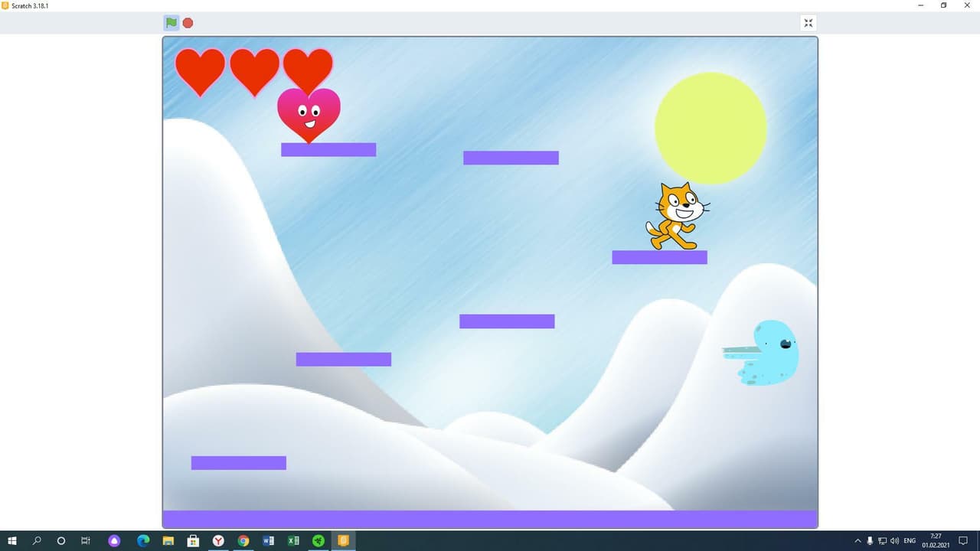Open Task View in the taskbar
The height and width of the screenshot is (551, 980).
(x=86, y=541)
